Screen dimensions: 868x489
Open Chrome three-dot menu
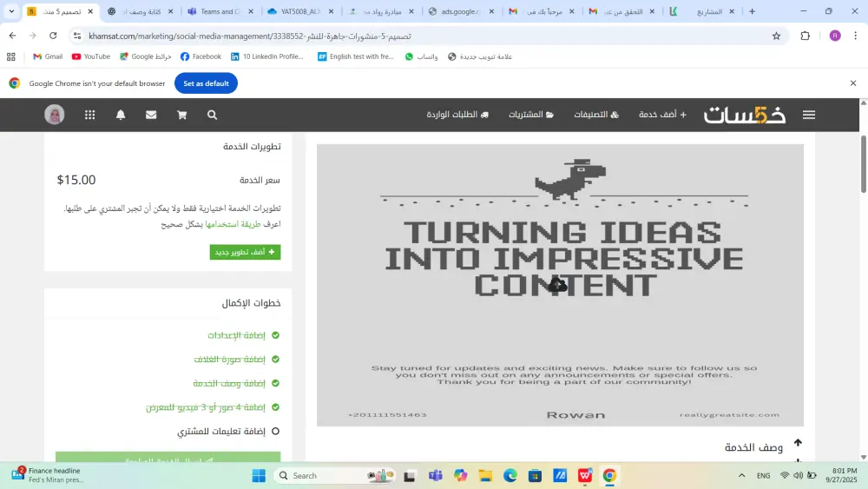pos(855,36)
